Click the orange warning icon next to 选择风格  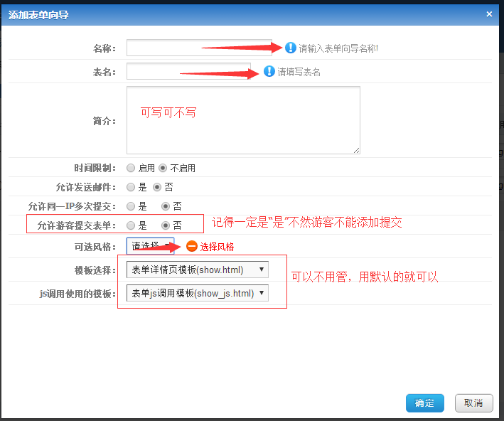[x=191, y=246]
